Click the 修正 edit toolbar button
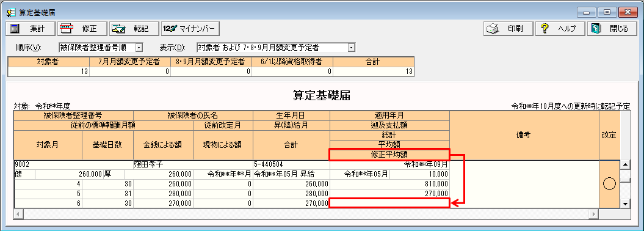The height and width of the screenshot is (231, 644). point(82,29)
